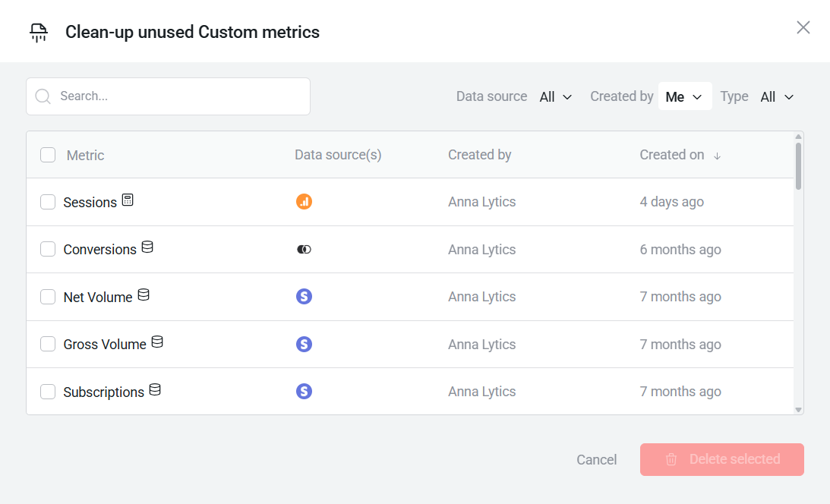
Task: Click the database icon next to Subscriptions
Action: click(x=155, y=390)
